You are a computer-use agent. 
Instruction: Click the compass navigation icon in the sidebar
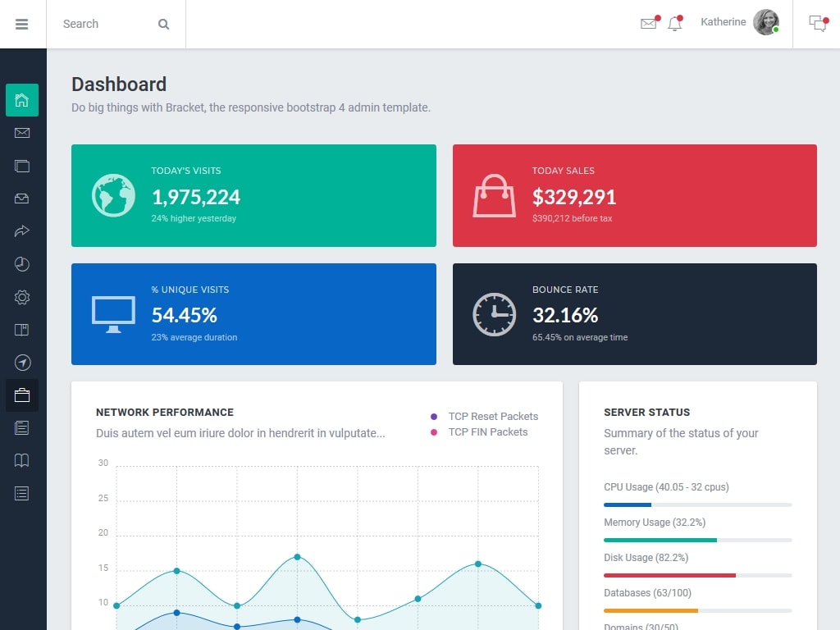(x=22, y=363)
